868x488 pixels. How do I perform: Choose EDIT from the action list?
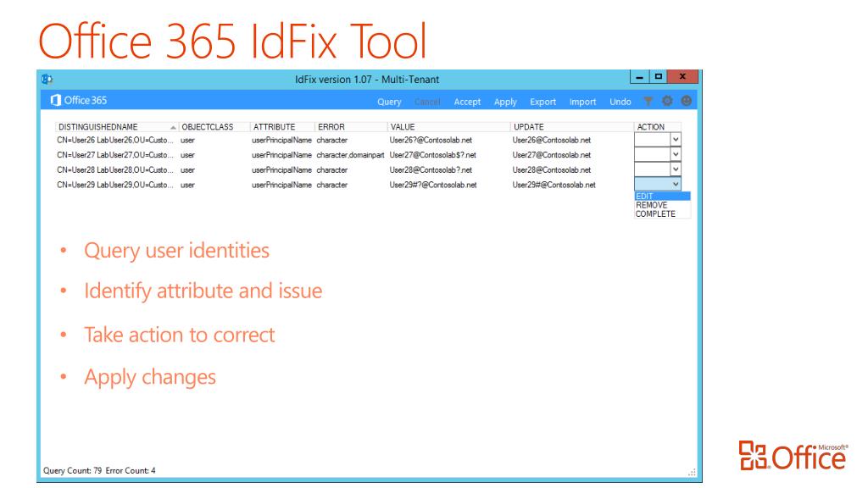662,196
